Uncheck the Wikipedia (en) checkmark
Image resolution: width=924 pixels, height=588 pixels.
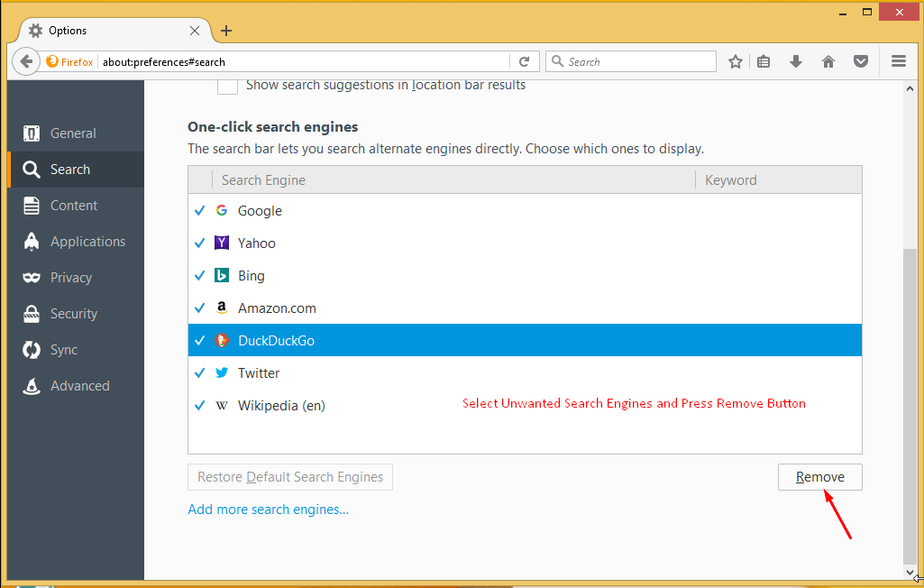(x=200, y=405)
